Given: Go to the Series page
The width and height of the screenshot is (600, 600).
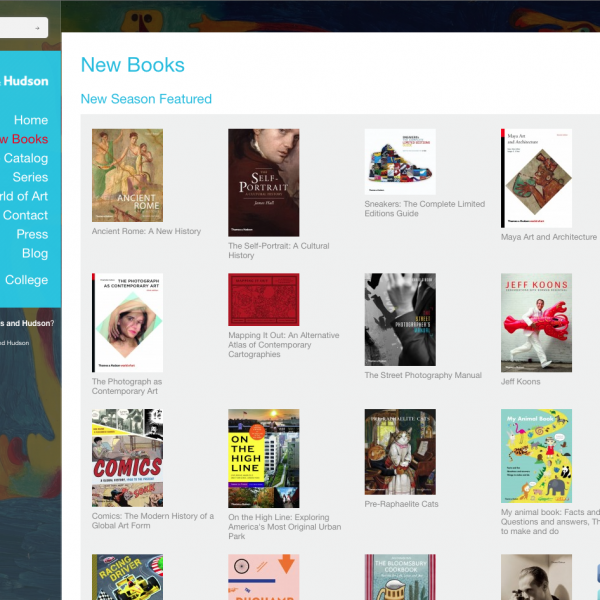Looking at the screenshot, I should (30, 177).
